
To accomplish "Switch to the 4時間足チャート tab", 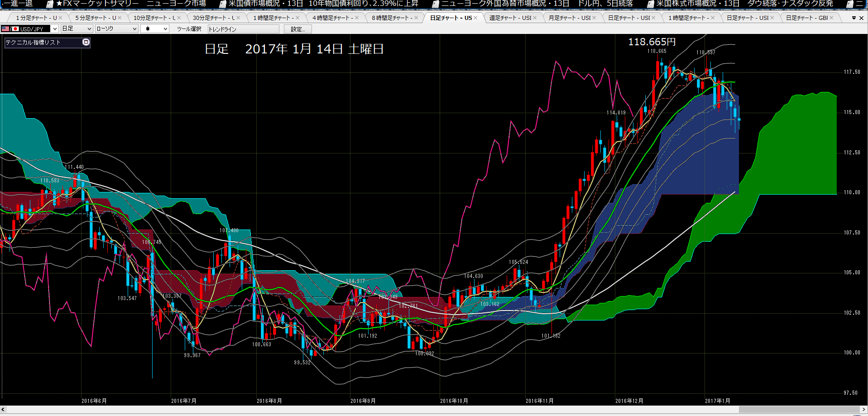I will [333, 18].
